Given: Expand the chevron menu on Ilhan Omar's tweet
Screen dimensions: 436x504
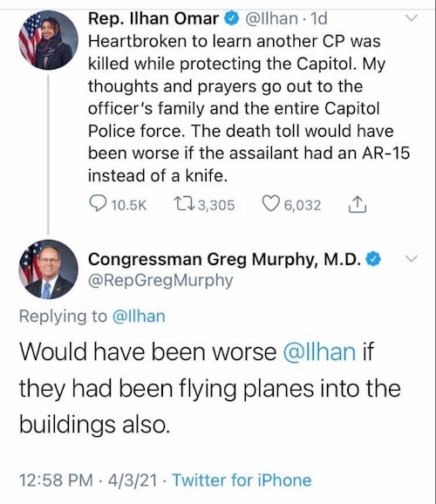Looking at the screenshot, I should [x=411, y=17].
